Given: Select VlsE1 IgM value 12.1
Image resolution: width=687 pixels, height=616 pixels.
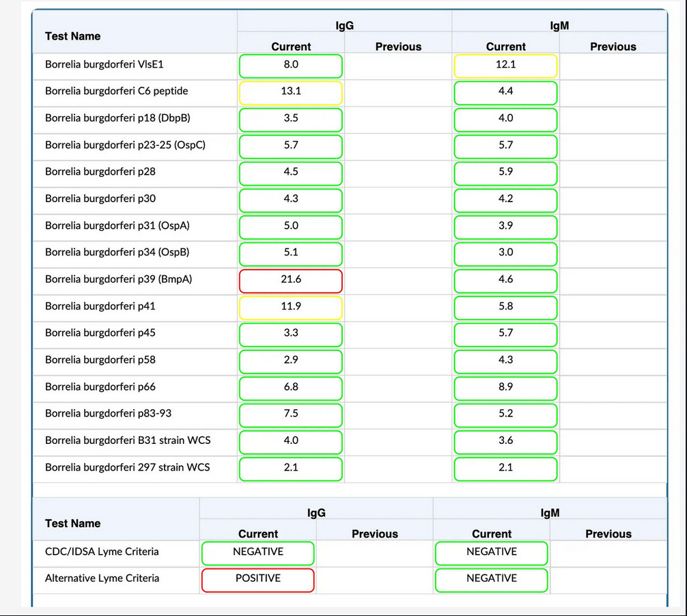Looking at the screenshot, I should click(505, 66).
